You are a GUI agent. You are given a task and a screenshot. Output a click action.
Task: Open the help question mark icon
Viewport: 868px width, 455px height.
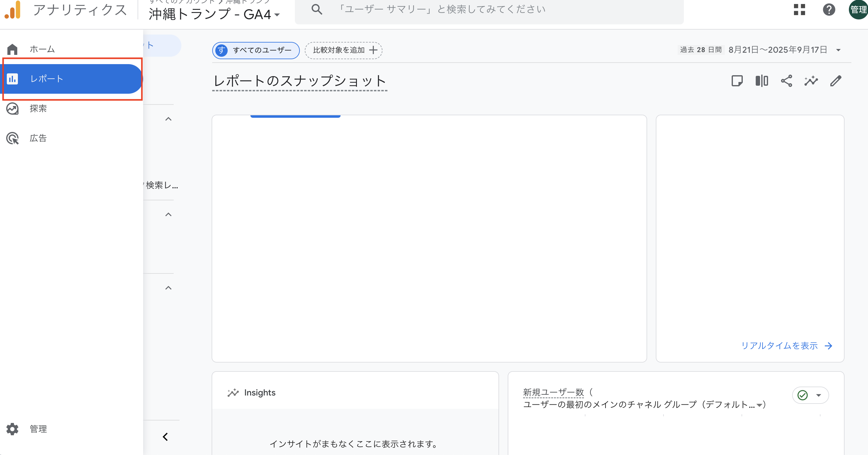click(x=829, y=10)
